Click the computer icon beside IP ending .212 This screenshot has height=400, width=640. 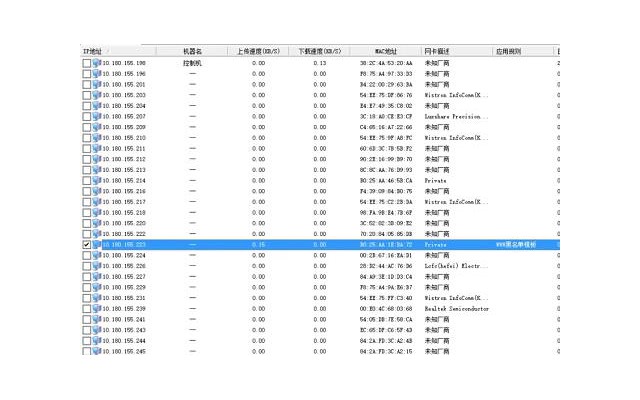click(x=97, y=159)
